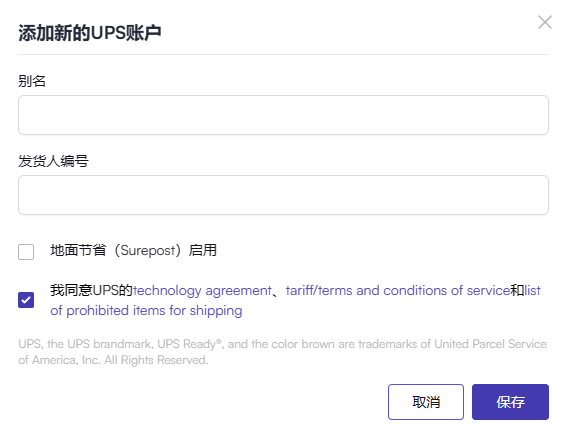Click the 我同意UPS的 agreement text

[91, 291]
